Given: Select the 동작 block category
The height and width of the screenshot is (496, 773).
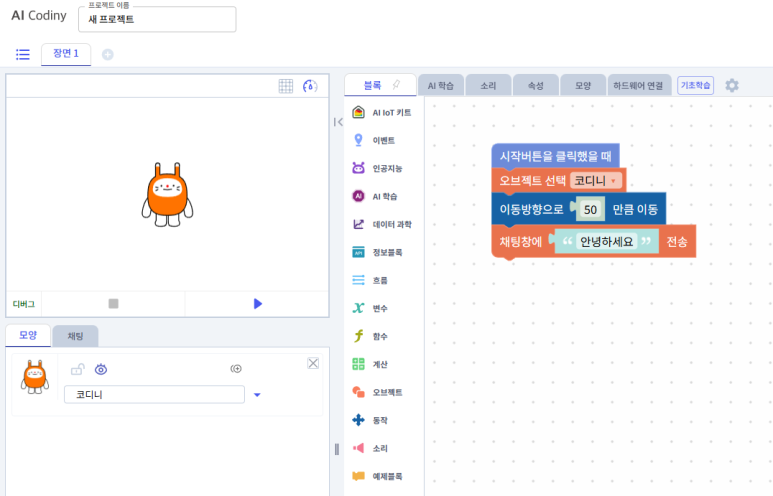Looking at the screenshot, I should (x=370, y=420).
